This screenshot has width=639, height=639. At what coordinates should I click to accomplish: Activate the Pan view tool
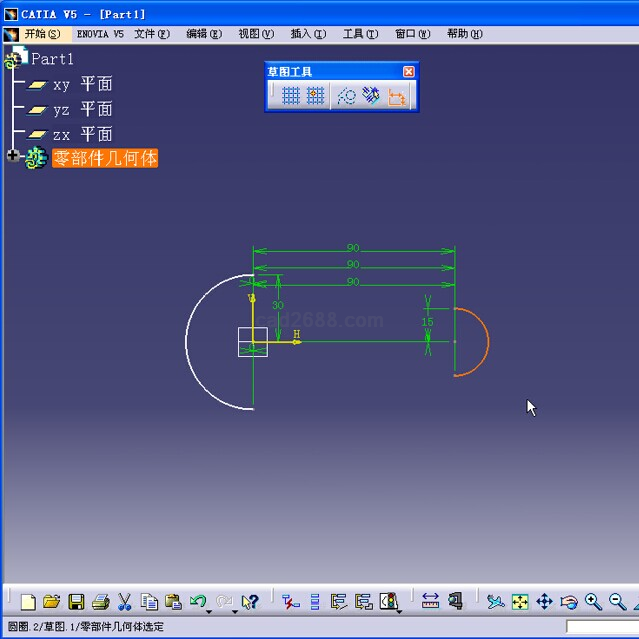tap(544, 601)
